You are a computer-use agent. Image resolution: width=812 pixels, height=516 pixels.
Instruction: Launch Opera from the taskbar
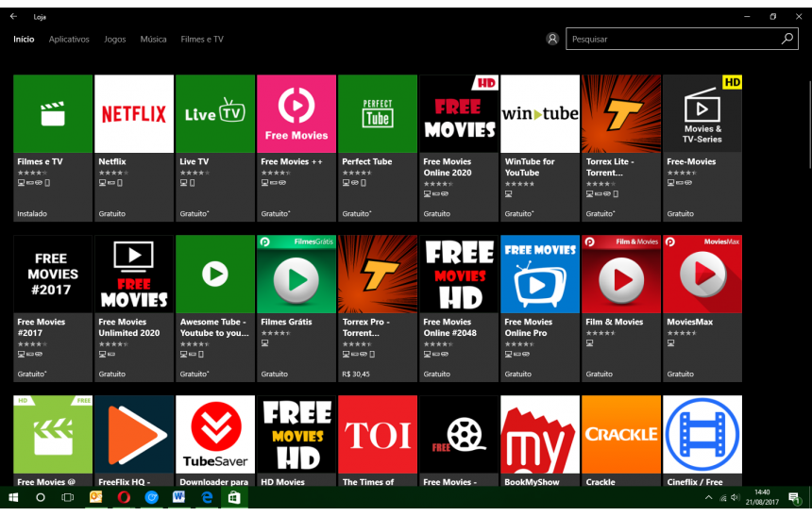(124, 497)
